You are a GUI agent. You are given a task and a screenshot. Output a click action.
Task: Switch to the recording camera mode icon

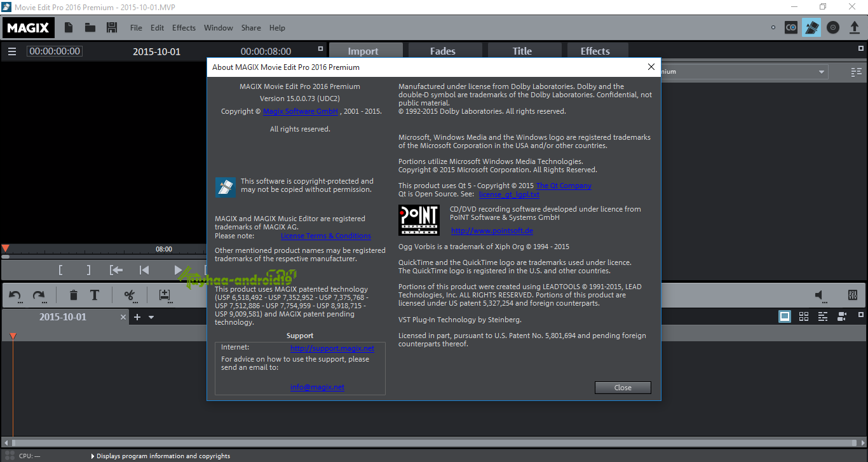click(x=791, y=27)
